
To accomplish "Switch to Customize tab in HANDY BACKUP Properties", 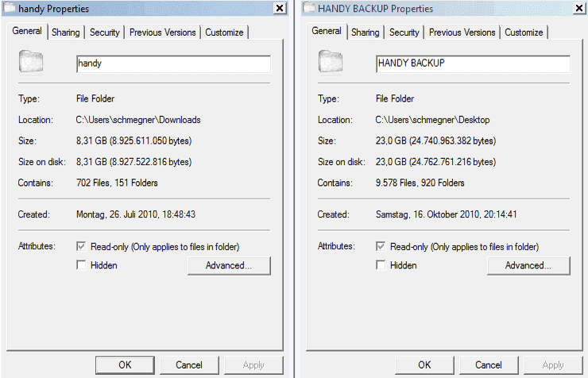I will click(x=524, y=33).
